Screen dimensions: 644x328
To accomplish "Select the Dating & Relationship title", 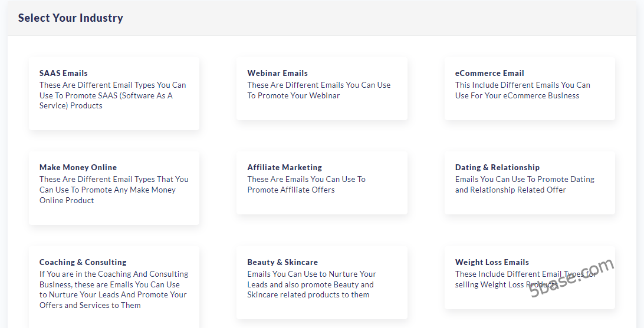I will pos(497,167).
